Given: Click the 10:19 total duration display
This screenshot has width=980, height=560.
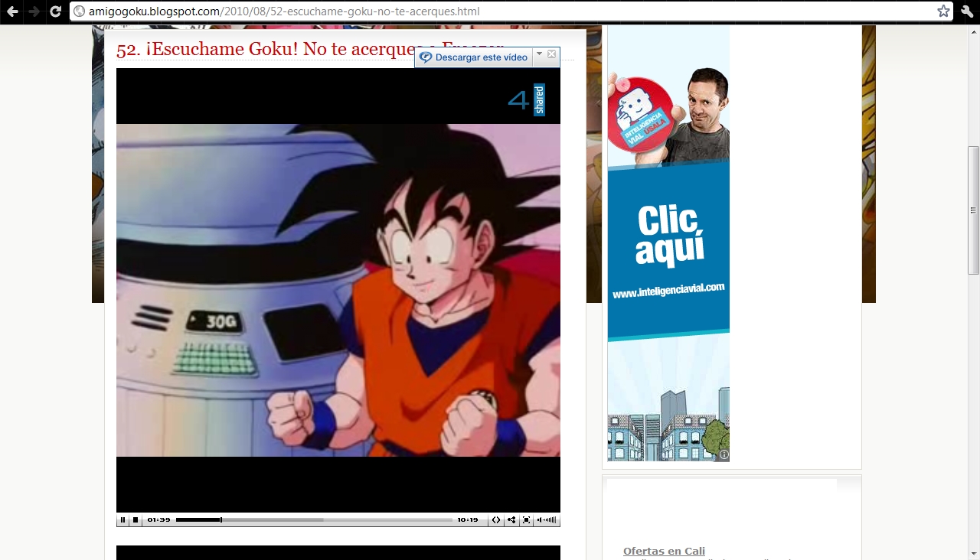Looking at the screenshot, I should pyautogui.click(x=468, y=520).
